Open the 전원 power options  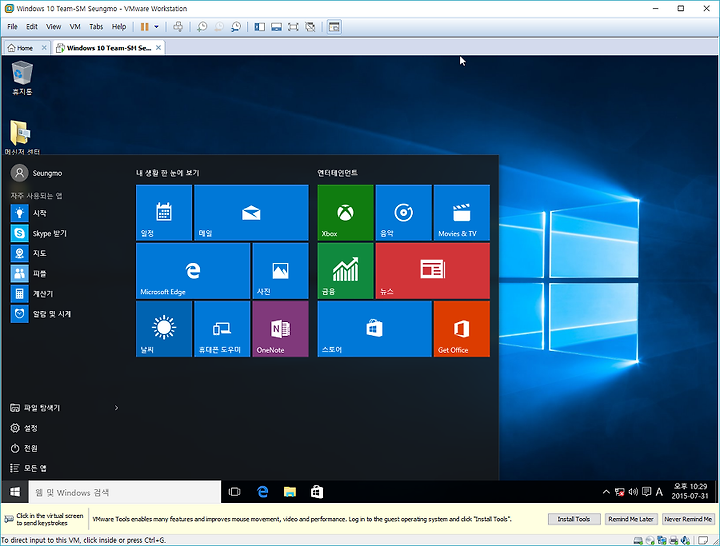[24, 448]
